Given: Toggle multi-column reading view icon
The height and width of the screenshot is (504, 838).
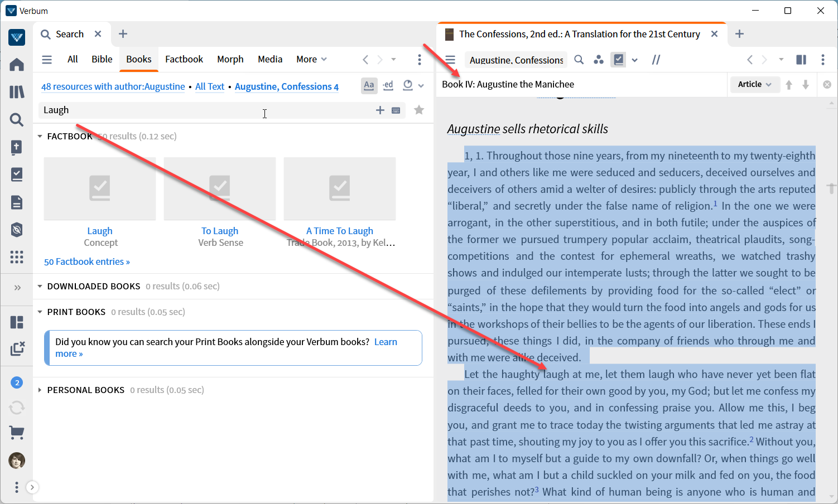Looking at the screenshot, I should pos(801,60).
